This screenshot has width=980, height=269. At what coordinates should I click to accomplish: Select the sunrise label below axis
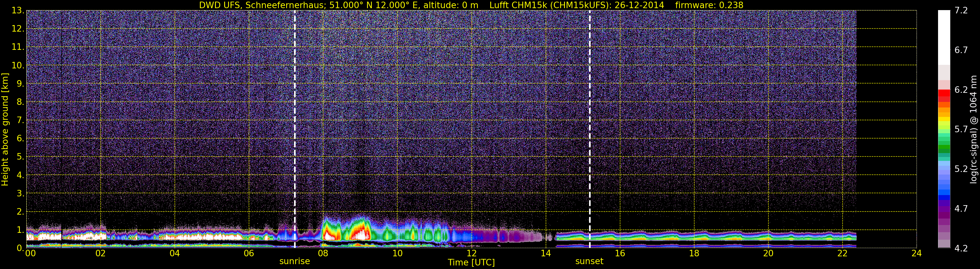[x=294, y=262]
